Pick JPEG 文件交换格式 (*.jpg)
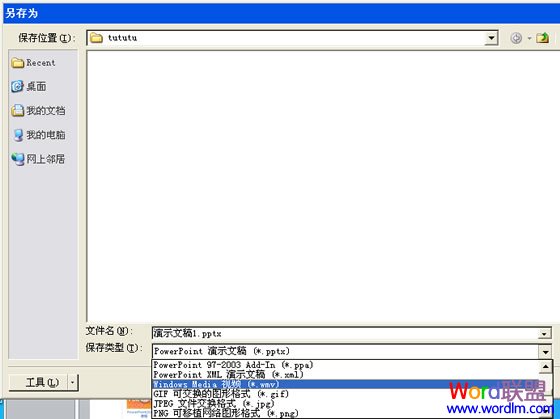This screenshot has height=419, width=560. pyautogui.click(x=345, y=404)
